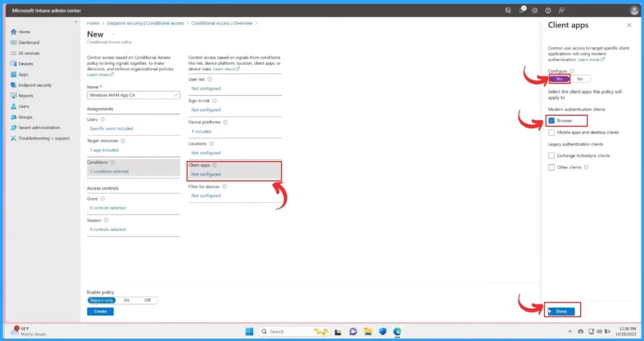Open Users in the sidebar
Image resolution: width=644 pixels, height=341 pixels.
click(19, 106)
